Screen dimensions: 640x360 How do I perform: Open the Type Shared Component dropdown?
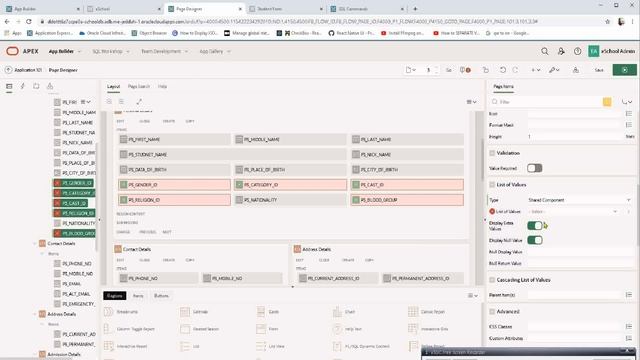point(579,200)
